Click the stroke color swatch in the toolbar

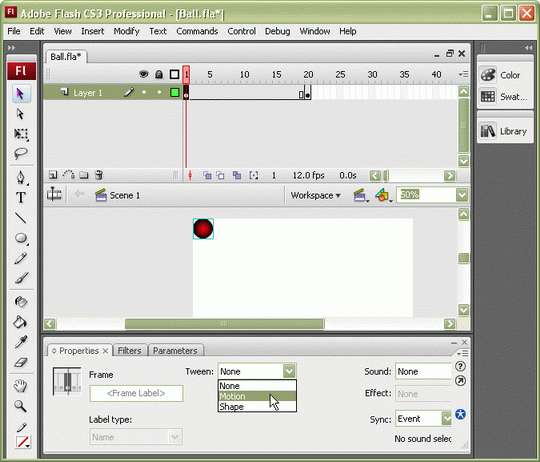(x=22, y=442)
